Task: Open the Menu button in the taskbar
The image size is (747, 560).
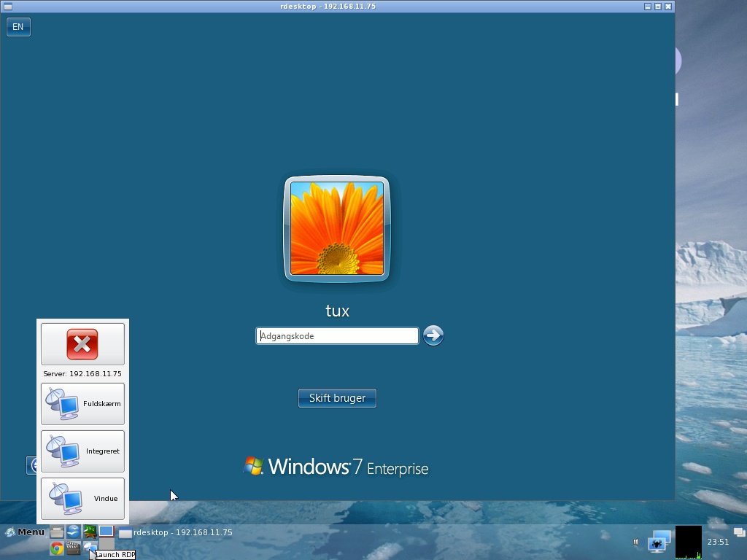Action: click(x=25, y=532)
